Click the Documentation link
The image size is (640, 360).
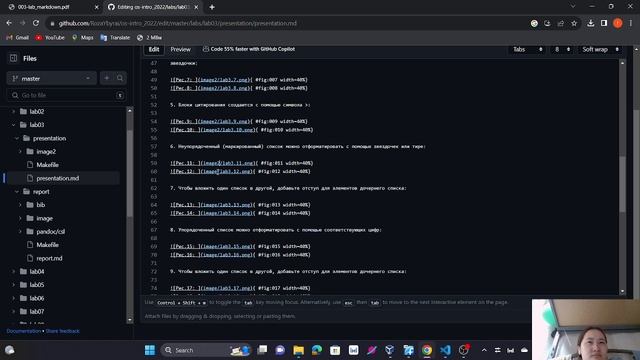(x=24, y=331)
